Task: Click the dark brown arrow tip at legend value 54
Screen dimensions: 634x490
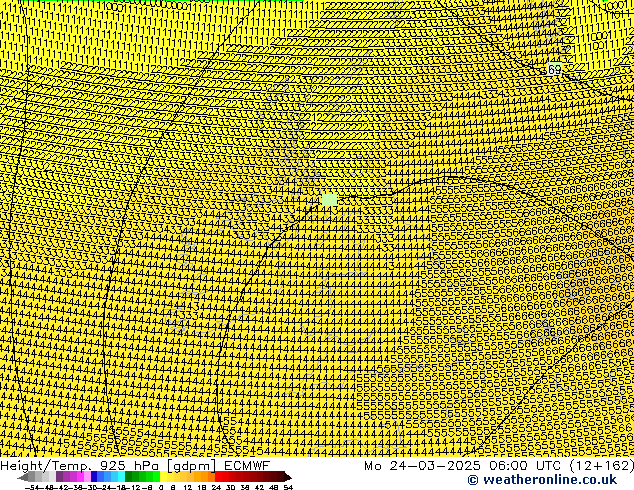Action: [288, 477]
